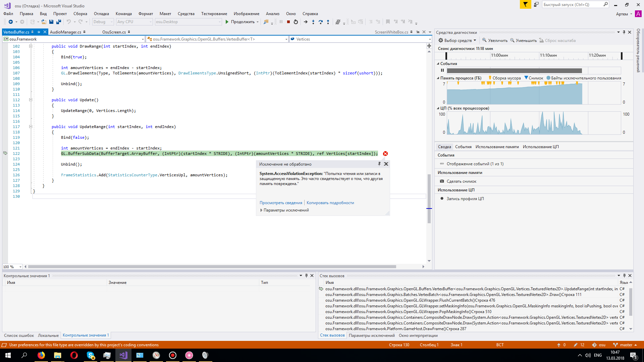Restart debugging with the circular arrow
The width and height of the screenshot is (644, 362).
click(x=296, y=22)
